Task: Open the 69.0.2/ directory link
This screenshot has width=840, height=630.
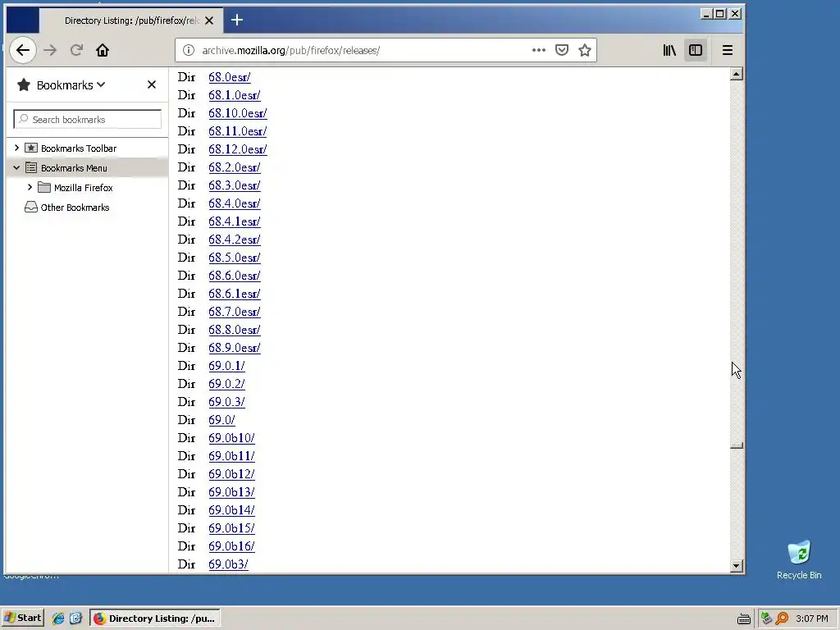Action: (x=226, y=384)
